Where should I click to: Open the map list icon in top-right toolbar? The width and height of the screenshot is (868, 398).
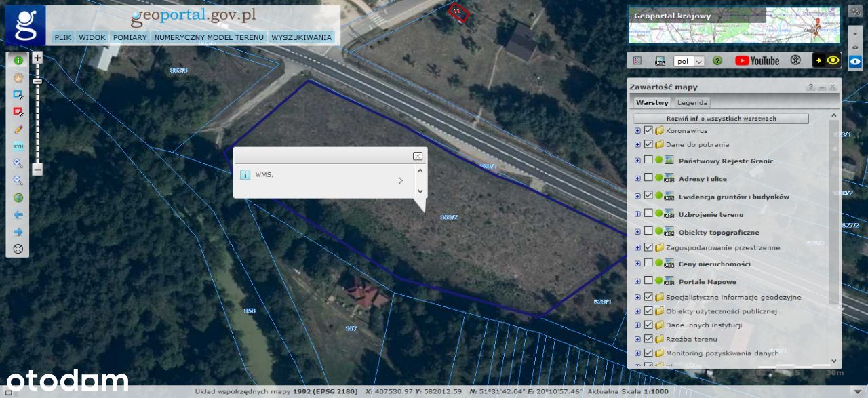[637, 60]
